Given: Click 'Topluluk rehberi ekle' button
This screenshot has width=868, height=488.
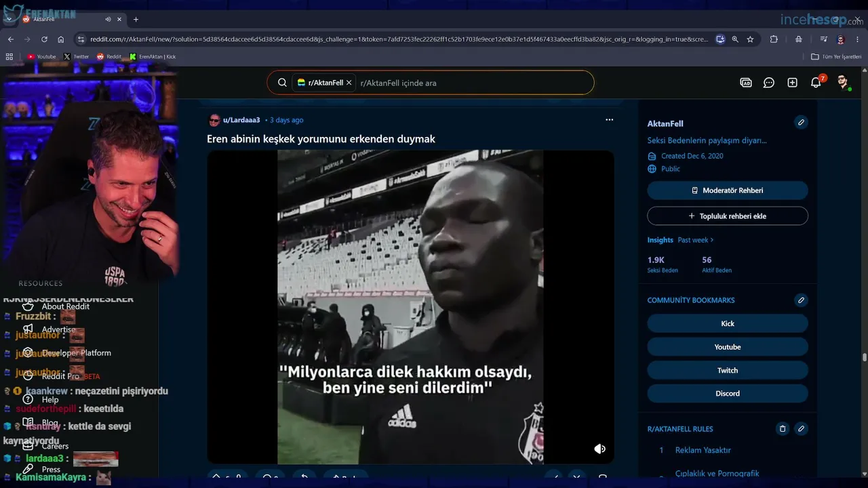Looking at the screenshot, I should click(728, 216).
